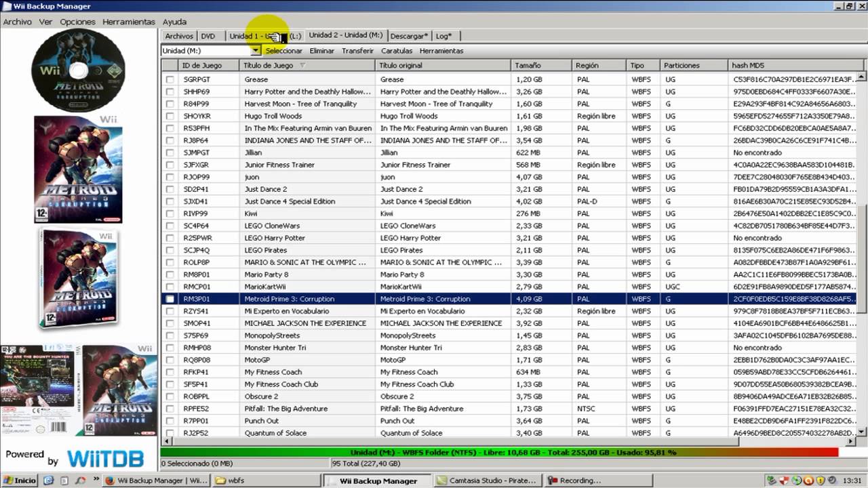
Task: Open the Opciones menu
Action: tap(77, 22)
